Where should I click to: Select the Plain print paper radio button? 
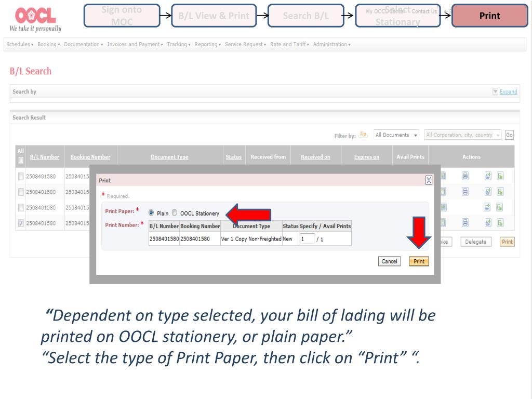point(151,212)
